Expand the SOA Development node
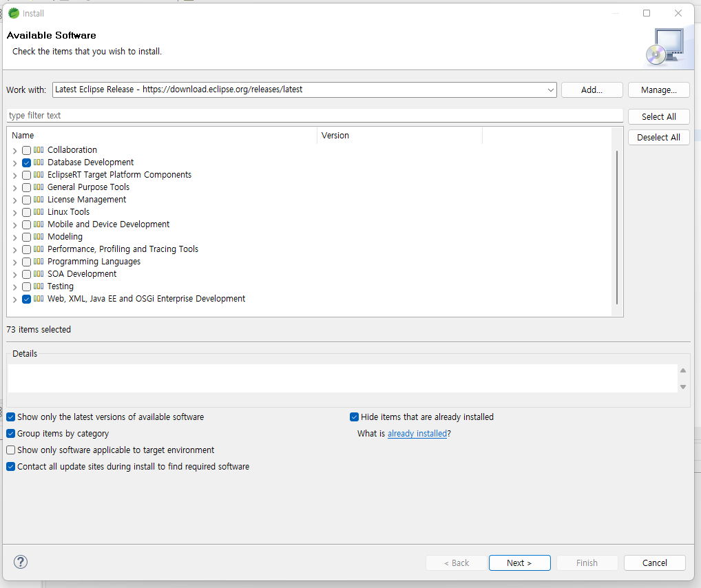The height and width of the screenshot is (588, 701). click(14, 275)
